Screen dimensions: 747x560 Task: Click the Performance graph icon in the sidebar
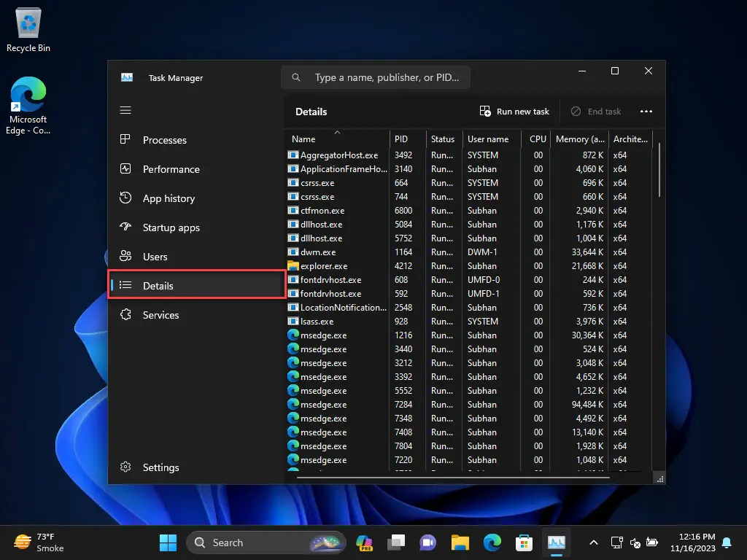point(125,168)
